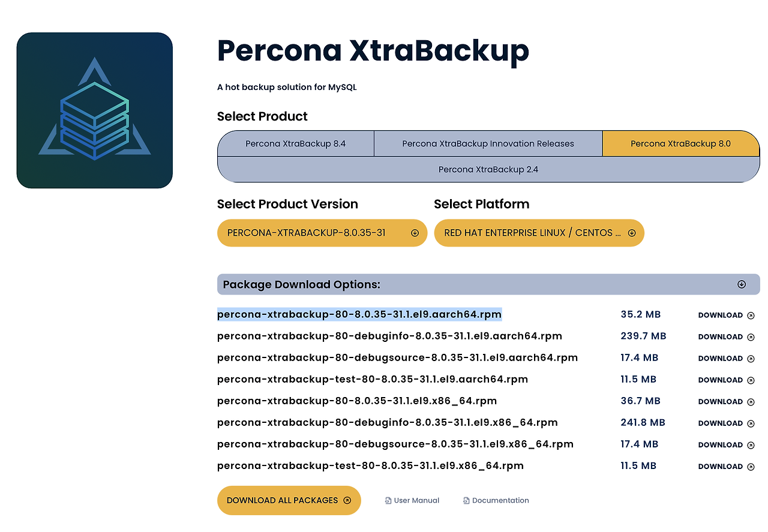Open the Red Hat Enterprise Linux platform dropdown

(539, 233)
